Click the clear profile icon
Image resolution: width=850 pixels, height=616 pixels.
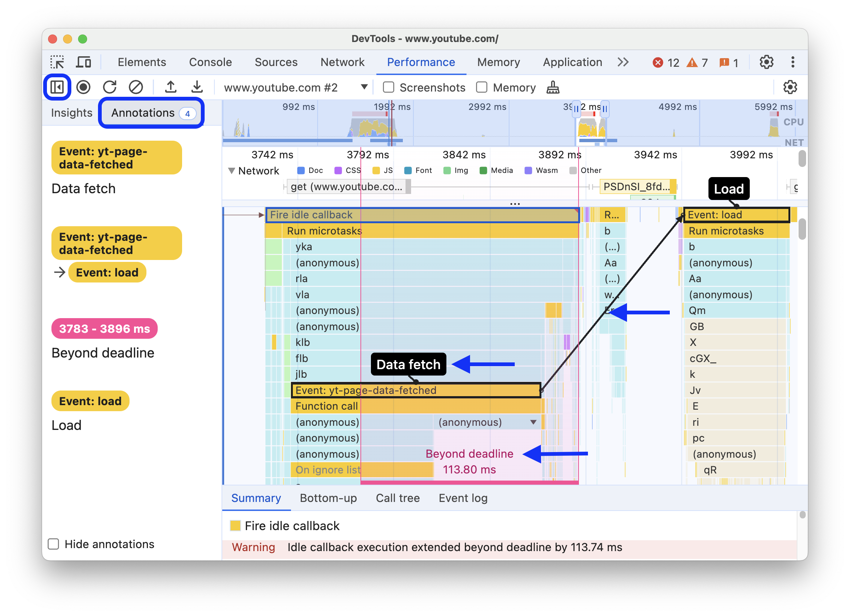(x=137, y=87)
